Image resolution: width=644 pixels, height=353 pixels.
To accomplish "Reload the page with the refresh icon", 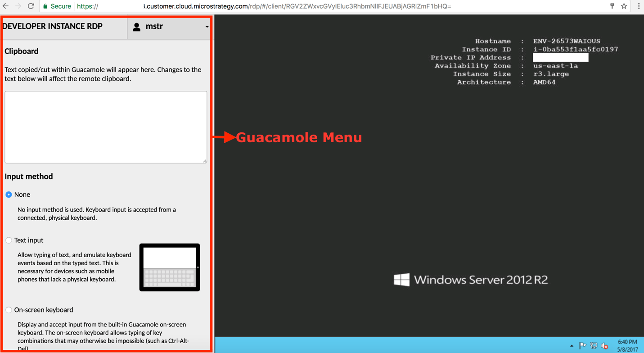I will tap(31, 6).
